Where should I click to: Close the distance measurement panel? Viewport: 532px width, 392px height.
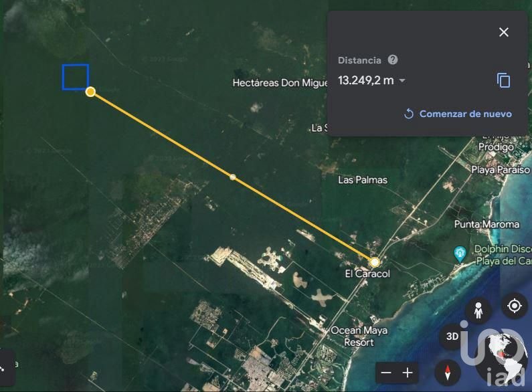point(504,32)
